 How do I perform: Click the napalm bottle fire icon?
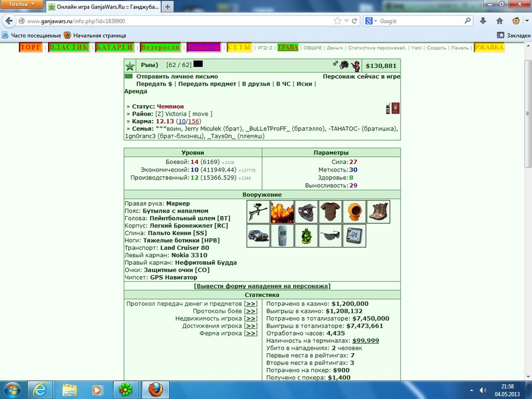[x=282, y=212]
